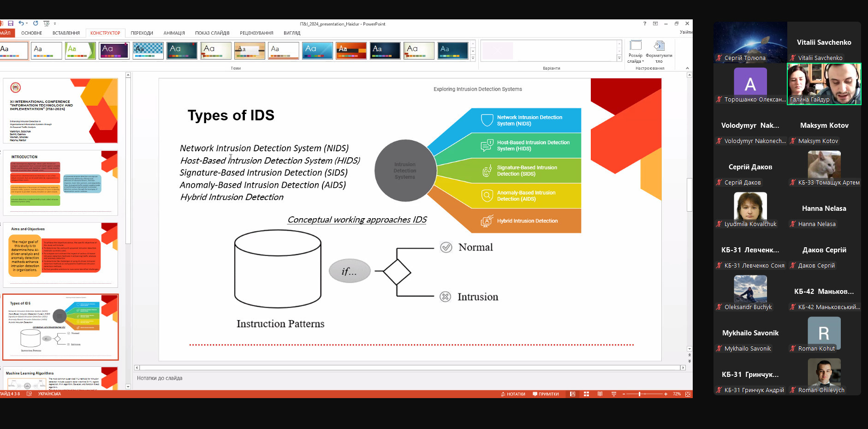This screenshot has width=868, height=429.
Task: Click the zoom out minus button
Action: point(624,394)
